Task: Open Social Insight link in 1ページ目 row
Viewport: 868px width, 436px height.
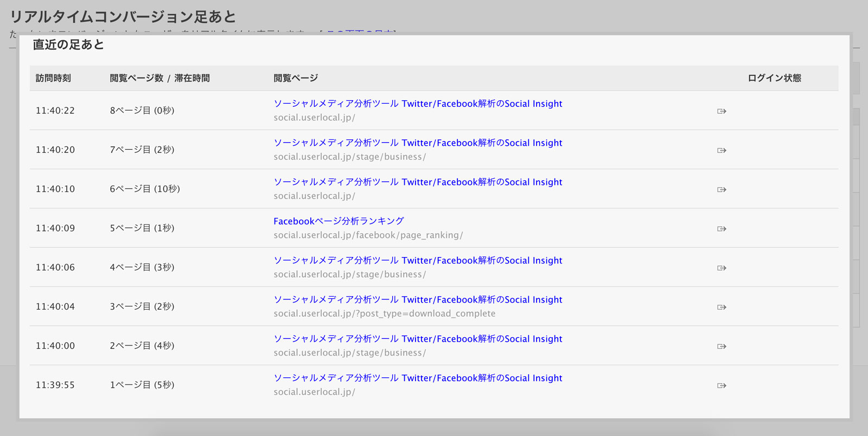Action: (x=418, y=378)
